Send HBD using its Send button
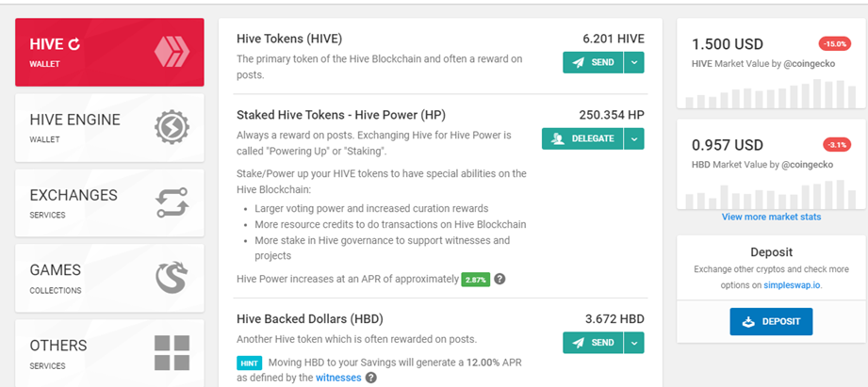This screenshot has width=868, height=387. click(x=593, y=342)
